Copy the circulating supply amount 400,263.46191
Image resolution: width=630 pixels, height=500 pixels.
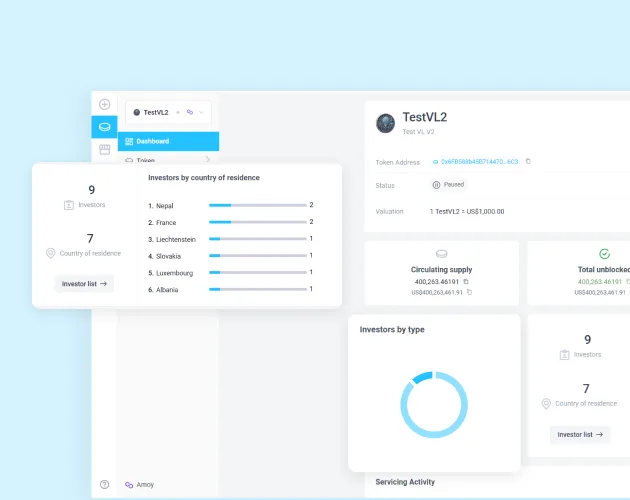coord(466,282)
